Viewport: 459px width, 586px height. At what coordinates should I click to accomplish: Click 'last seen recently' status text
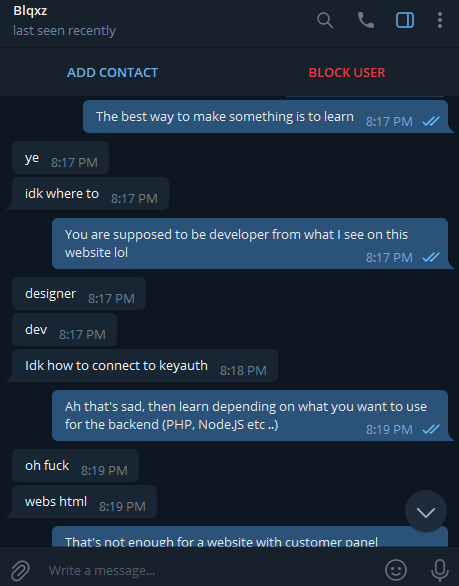(64, 31)
